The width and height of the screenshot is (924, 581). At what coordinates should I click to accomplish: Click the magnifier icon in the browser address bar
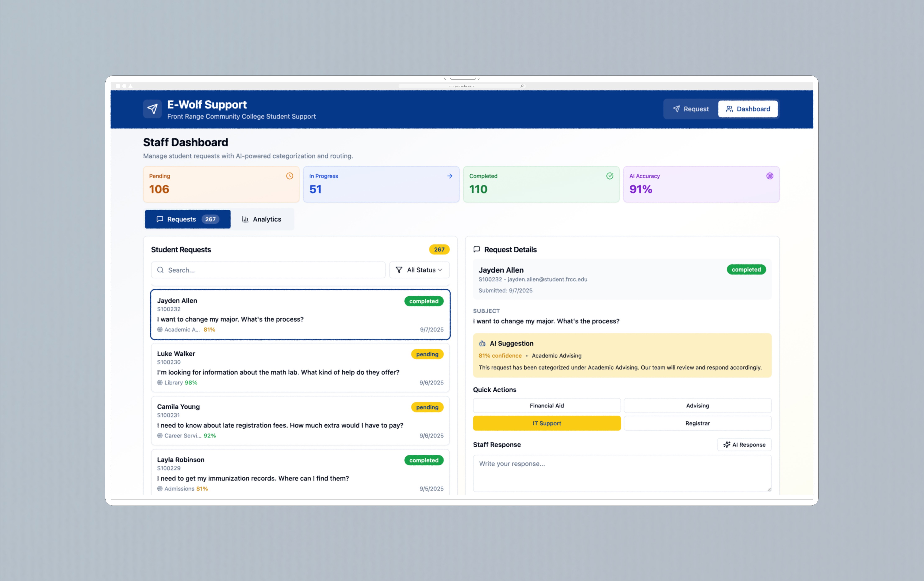(522, 86)
